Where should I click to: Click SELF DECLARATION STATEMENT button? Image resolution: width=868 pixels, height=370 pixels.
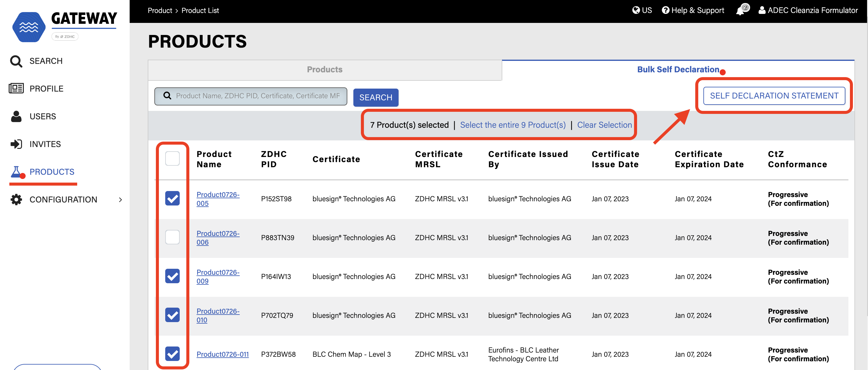point(774,96)
